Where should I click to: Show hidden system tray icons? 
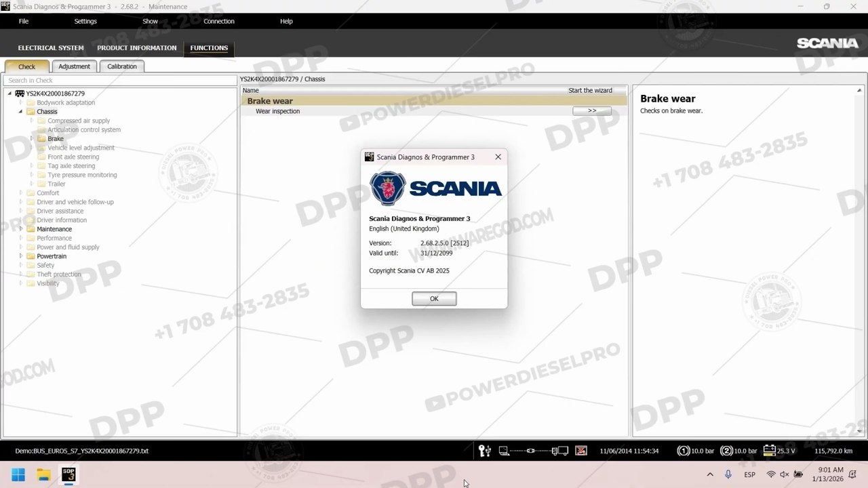coord(710,474)
